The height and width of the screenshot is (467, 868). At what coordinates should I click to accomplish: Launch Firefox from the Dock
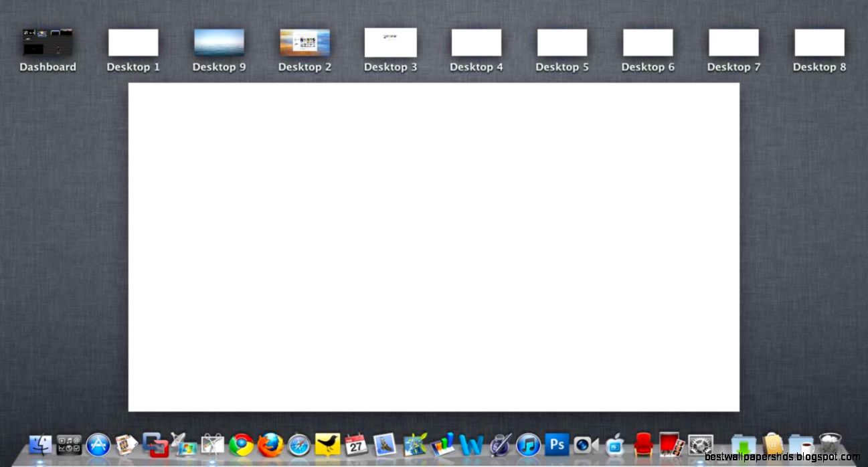(x=270, y=444)
